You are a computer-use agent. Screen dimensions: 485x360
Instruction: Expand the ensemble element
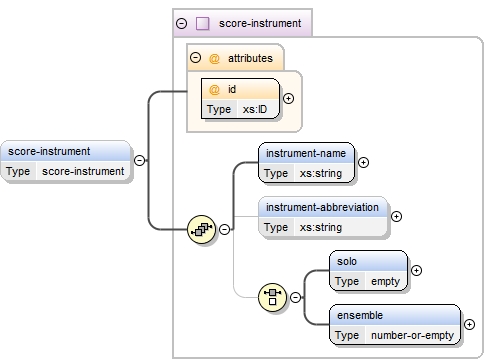click(469, 324)
